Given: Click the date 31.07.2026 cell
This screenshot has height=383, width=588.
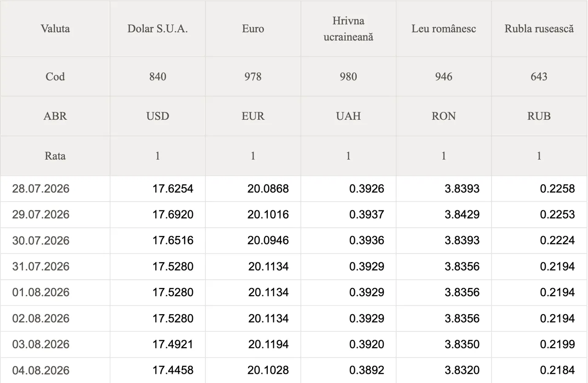Looking at the screenshot, I should tap(55, 266).
